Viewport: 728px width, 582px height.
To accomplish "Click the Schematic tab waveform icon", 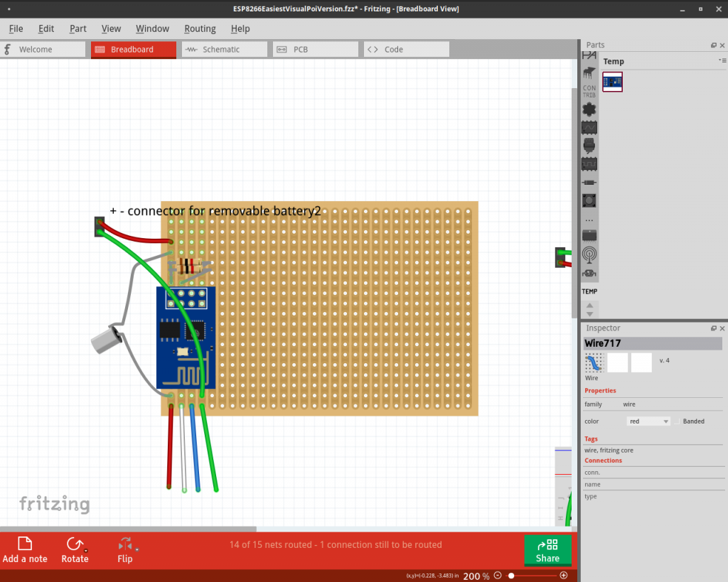I will [x=191, y=49].
